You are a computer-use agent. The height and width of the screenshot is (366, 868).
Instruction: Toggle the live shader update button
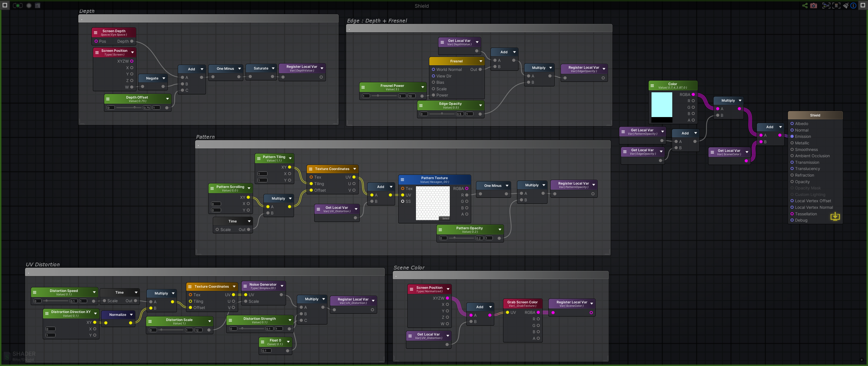(18, 5)
